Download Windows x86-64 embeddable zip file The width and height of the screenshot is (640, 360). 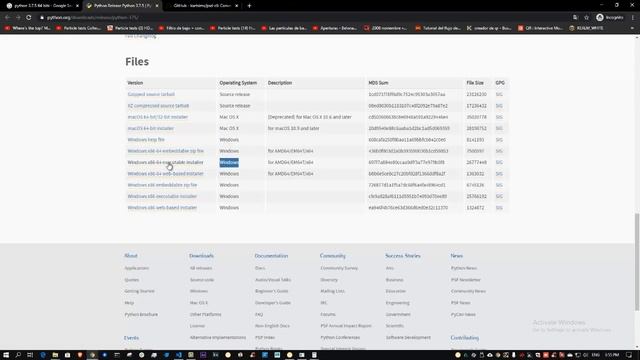(x=165, y=151)
